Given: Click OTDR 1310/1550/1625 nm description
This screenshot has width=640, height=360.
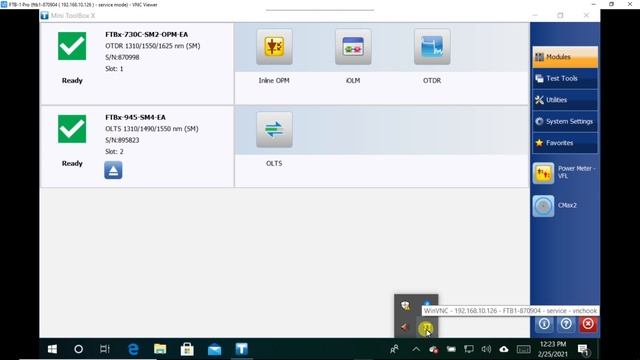Looking at the screenshot, I should [153, 46].
